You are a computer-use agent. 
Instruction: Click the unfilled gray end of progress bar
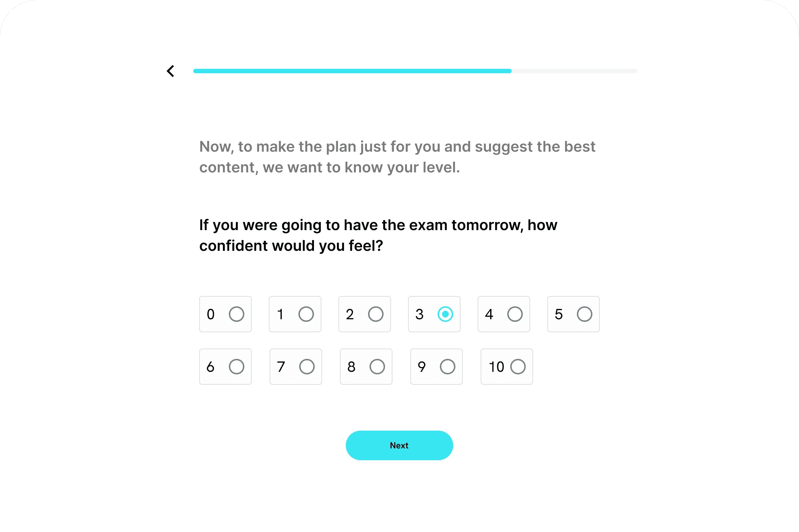(x=574, y=71)
